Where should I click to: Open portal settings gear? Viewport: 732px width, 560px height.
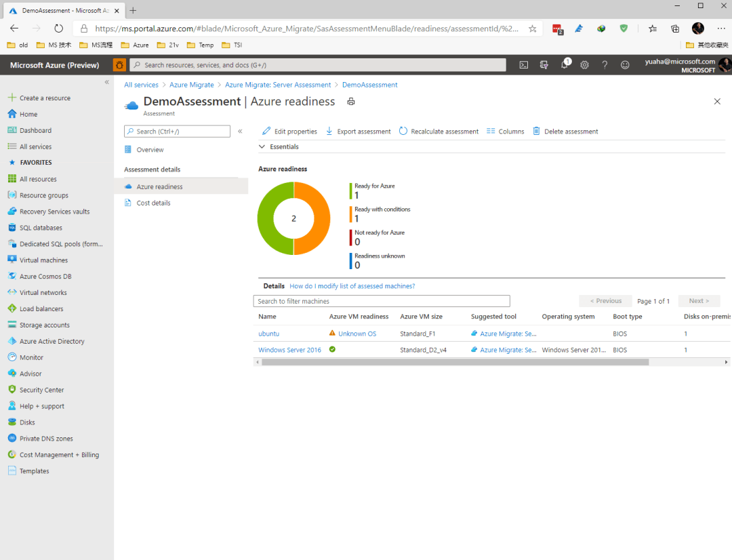(x=584, y=65)
